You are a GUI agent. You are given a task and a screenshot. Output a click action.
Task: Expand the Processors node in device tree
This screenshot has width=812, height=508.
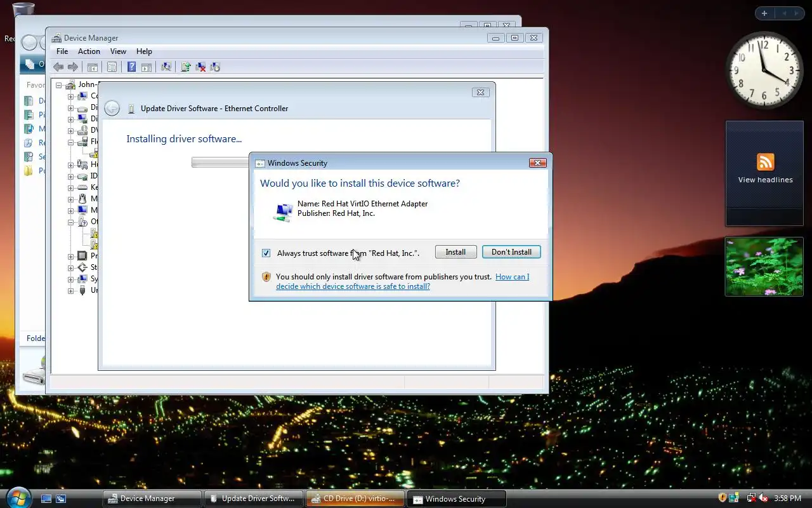(x=71, y=257)
